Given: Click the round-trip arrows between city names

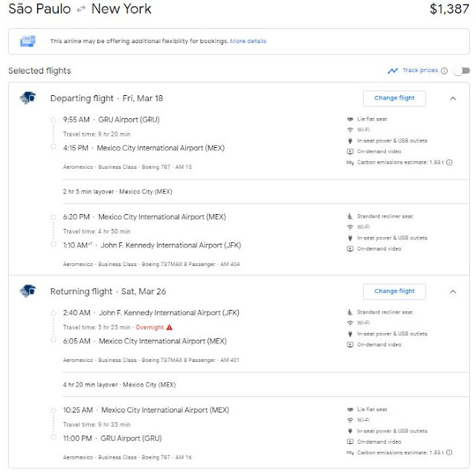Looking at the screenshot, I should 81,10.
